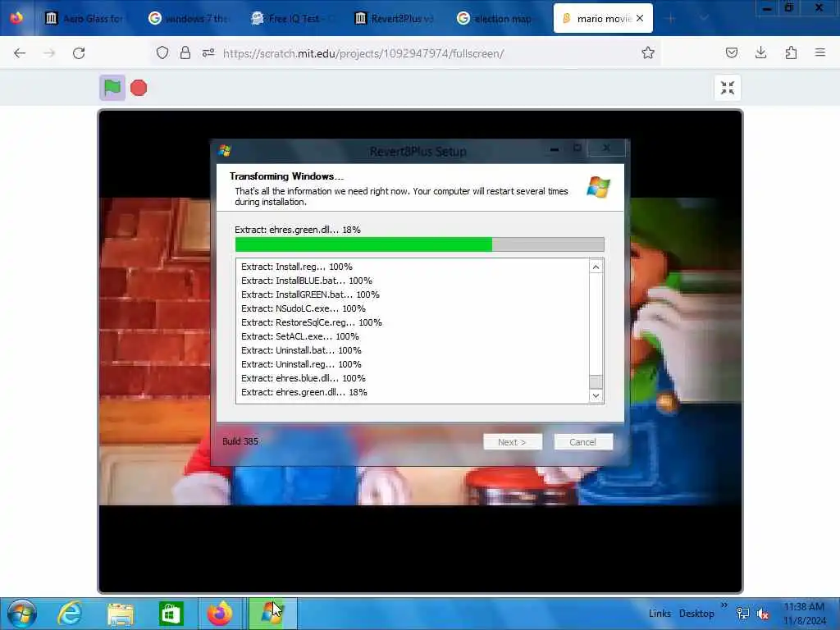Open the Extensions menu

tap(791, 53)
